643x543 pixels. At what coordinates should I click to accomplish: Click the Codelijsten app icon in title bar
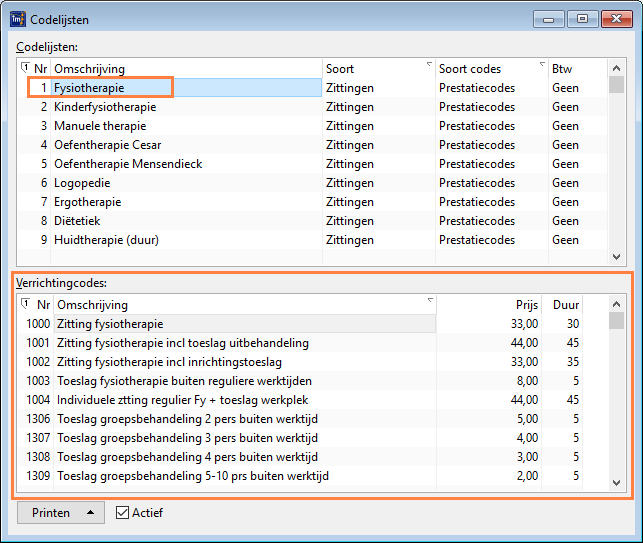pos(17,17)
